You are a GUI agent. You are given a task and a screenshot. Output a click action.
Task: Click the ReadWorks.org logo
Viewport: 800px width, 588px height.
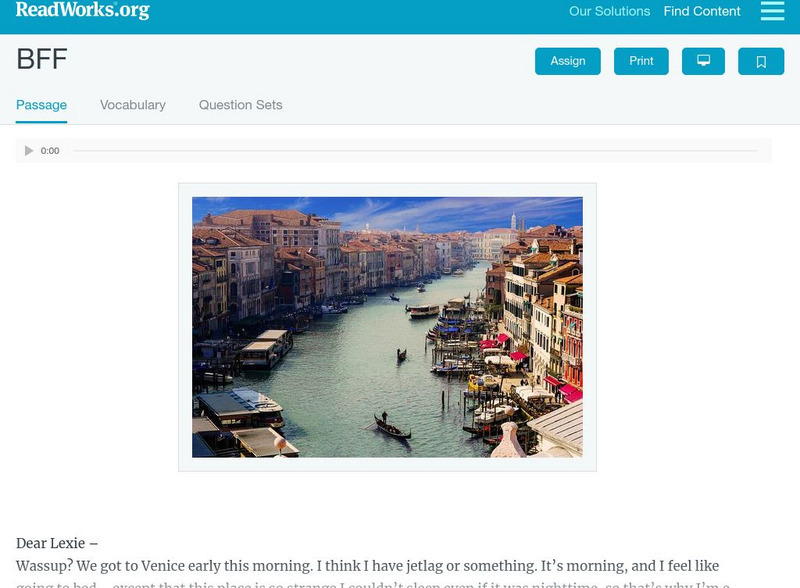pyautogui.click(x=83, y=10)
